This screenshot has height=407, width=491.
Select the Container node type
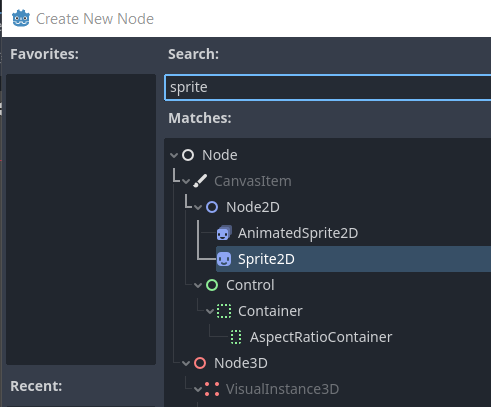(x=270, y=311)
